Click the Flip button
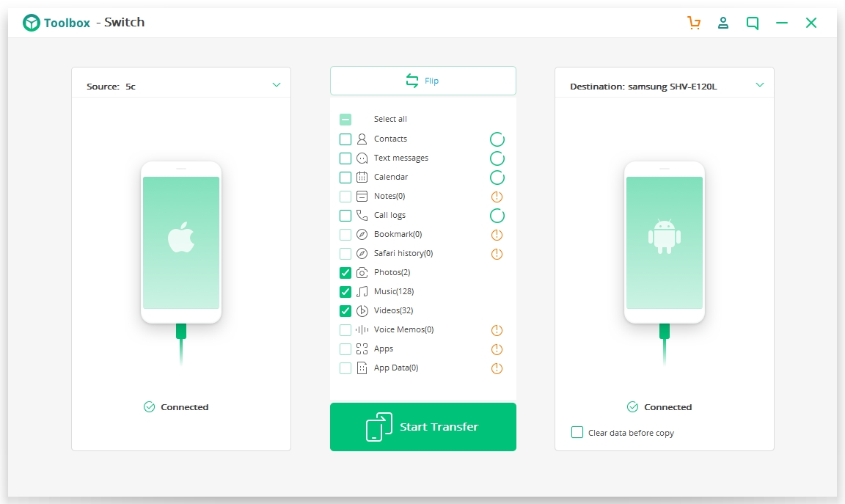845x504 pixels. coord(423,81)
